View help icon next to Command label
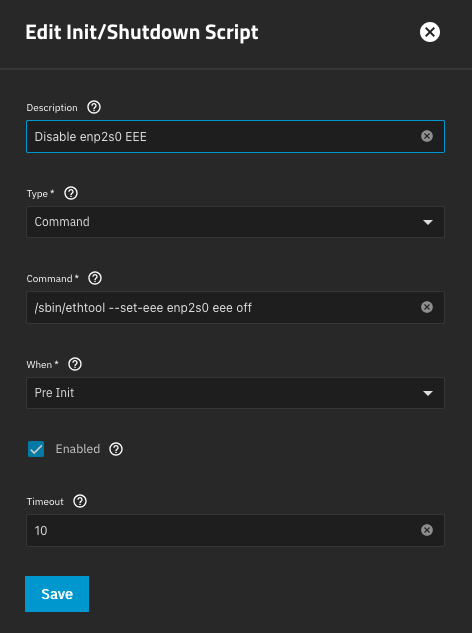 (x=95, y=278)
